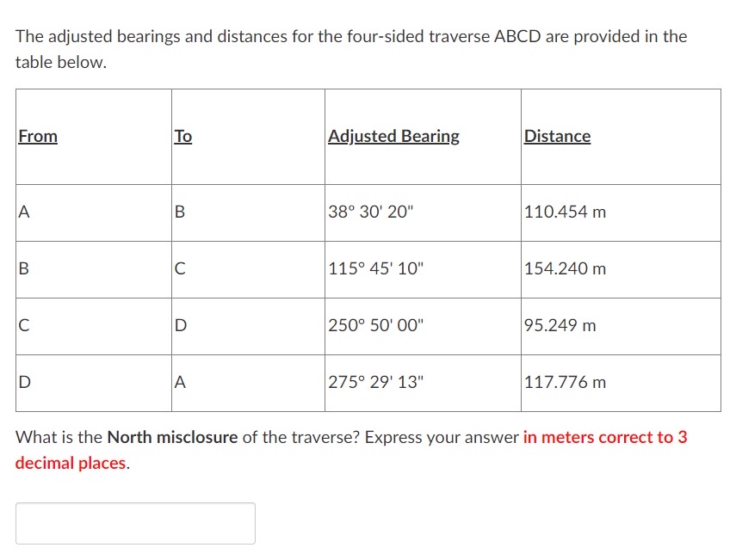Viewport: 736px width, 560px height.
Task: Click the From column header
Action: click(x=37, y=136)
